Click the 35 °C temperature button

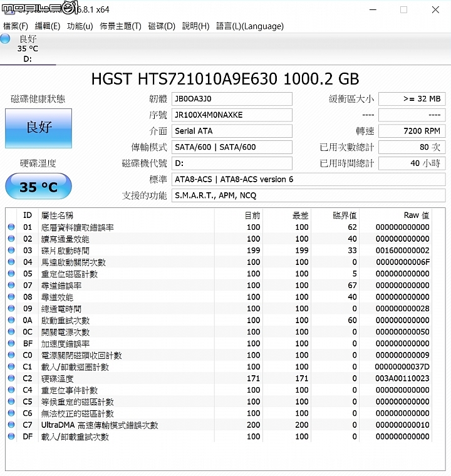pyautogui.click(x=39, y=187)
